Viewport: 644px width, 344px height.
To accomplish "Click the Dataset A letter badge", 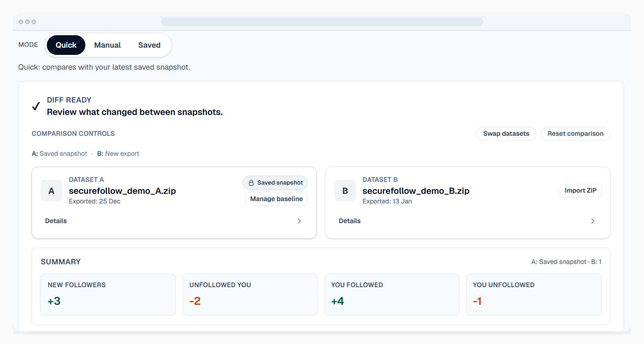I will click(x=51, y=191).
